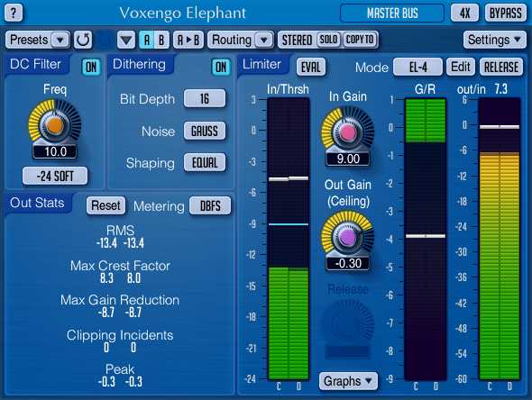Image resolution: width=532 pixels, height=400 pixels.
Task: Click the out/in output level meter
Action: tap(500, 239)
